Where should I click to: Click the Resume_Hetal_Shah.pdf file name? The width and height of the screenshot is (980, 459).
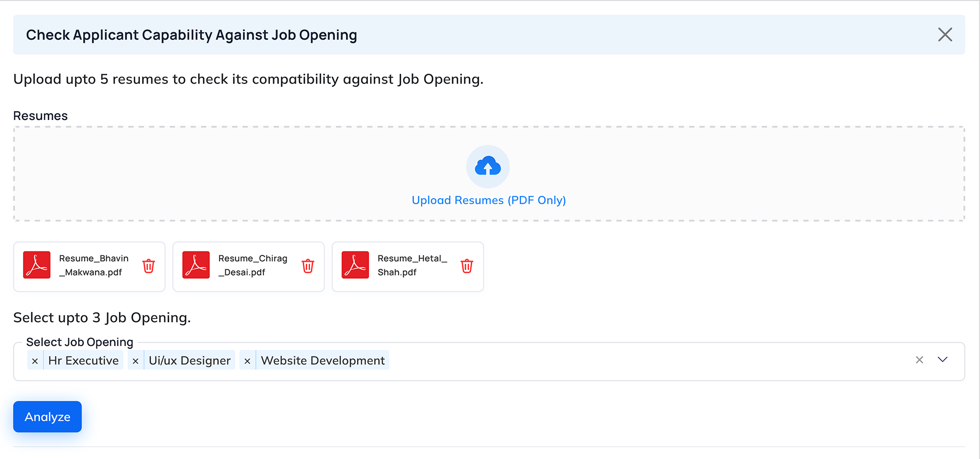click(412, 265)
